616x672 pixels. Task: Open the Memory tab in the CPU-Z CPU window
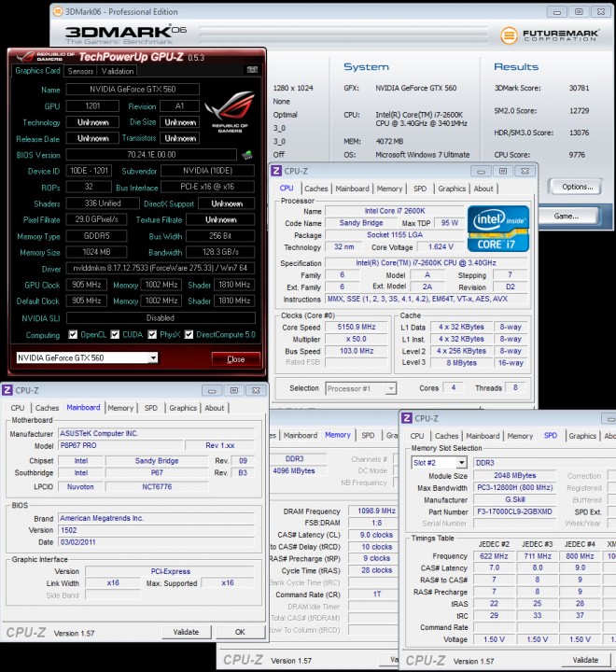[x=389, y=189]
